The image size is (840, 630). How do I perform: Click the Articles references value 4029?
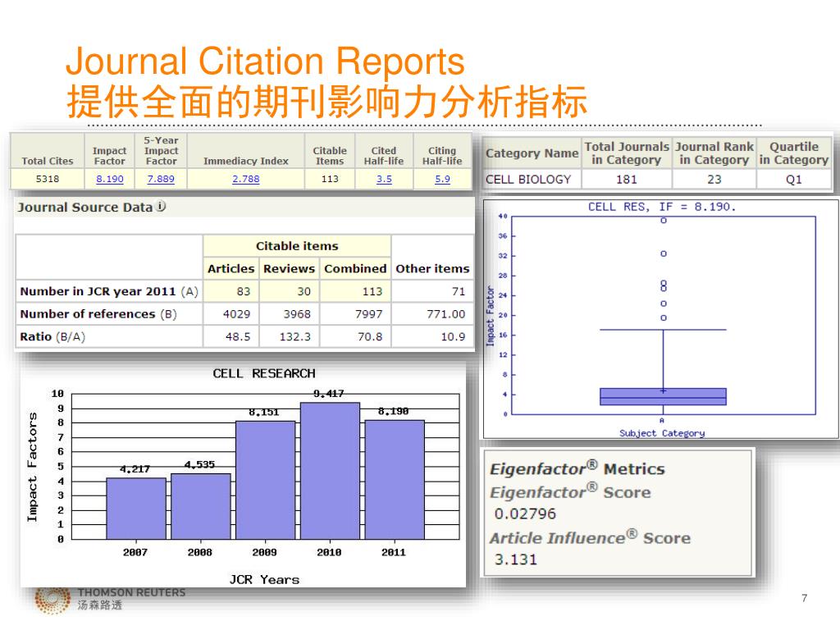click(x=236, y=314)
